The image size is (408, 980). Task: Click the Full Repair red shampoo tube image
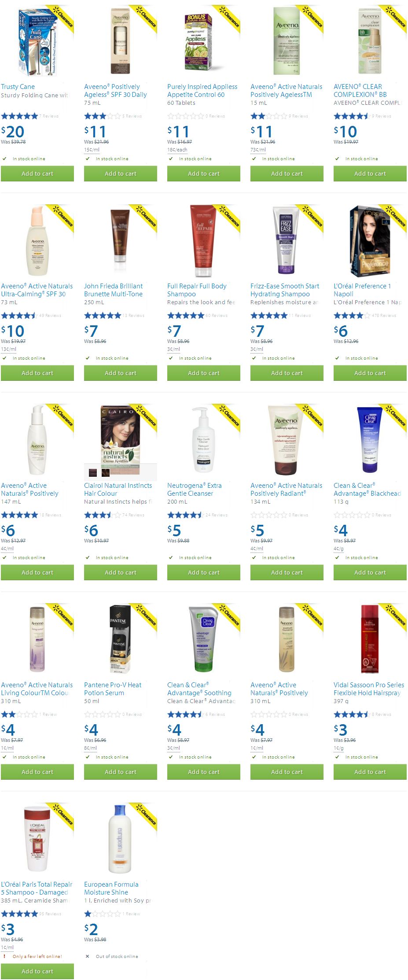tap(203, 240)
